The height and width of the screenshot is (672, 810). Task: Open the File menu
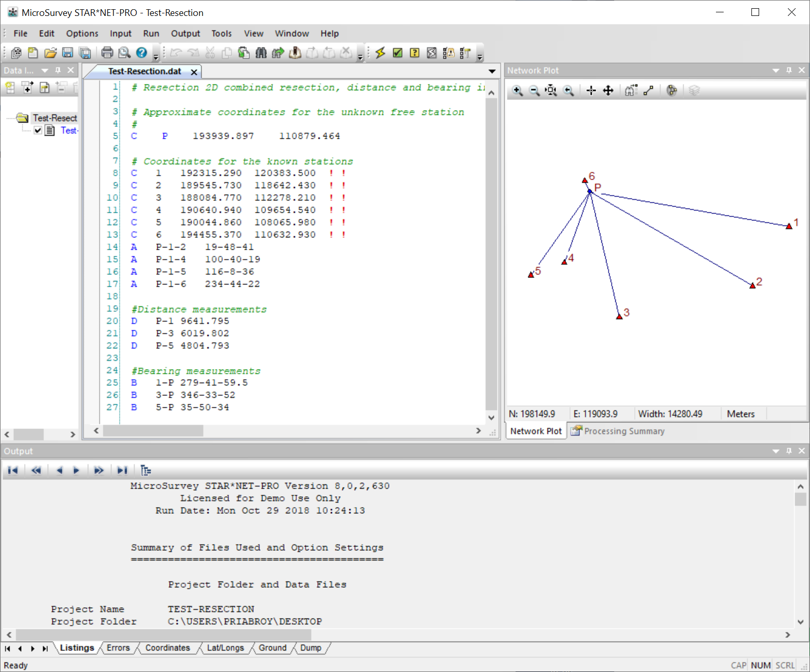coord(21,33)
